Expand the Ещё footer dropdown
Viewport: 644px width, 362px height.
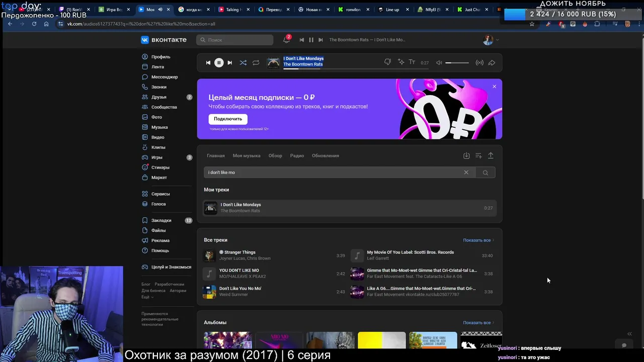pos(146,297)
